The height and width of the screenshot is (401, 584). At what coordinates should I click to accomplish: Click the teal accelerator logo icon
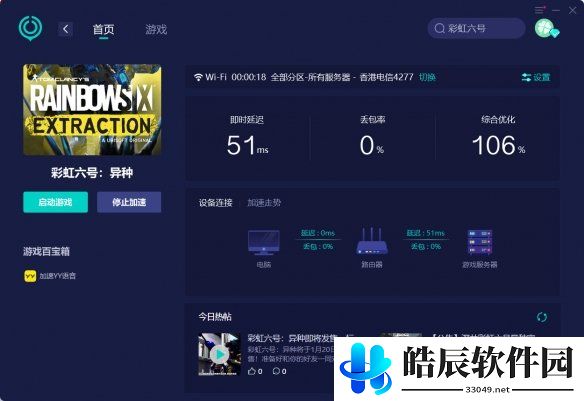click(x=31, y=28)
